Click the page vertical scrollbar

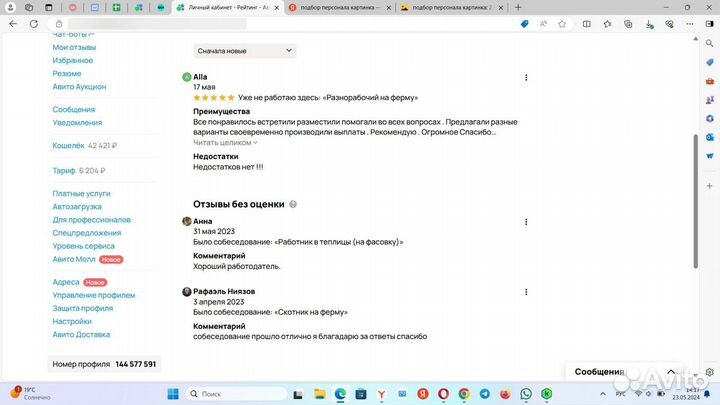point(695,201)
